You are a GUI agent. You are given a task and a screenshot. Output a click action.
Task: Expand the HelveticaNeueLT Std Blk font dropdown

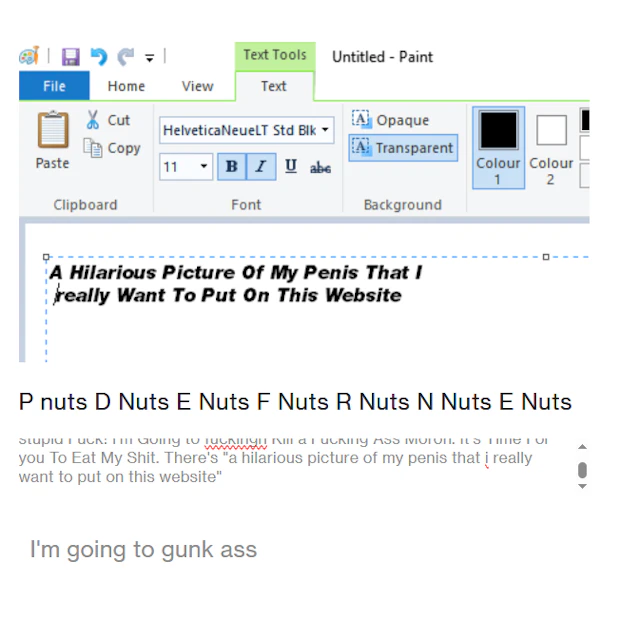pos(325,130)
